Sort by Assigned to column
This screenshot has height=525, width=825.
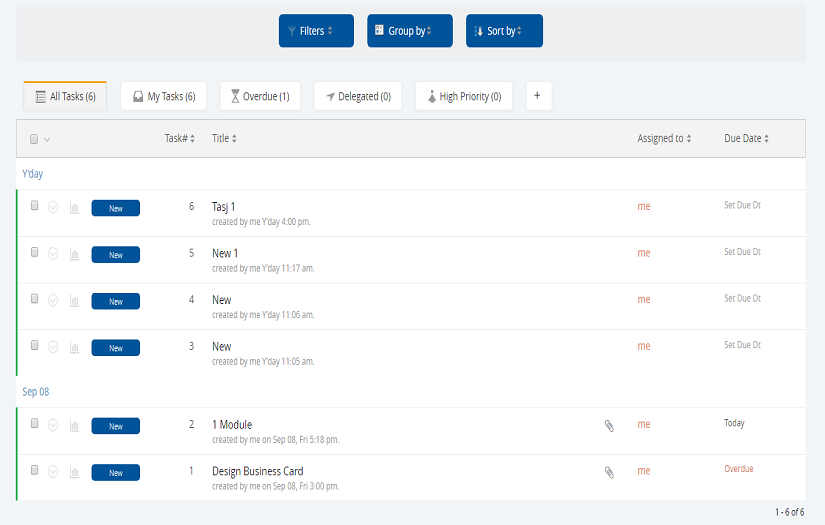664,138
